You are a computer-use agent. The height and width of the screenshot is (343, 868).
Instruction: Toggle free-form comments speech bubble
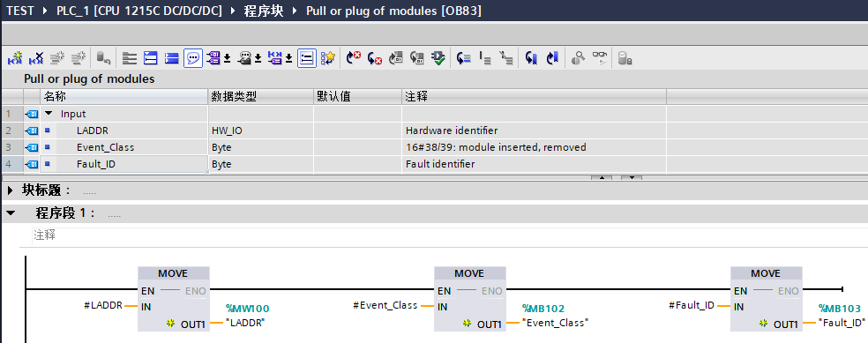click(192, 57)
